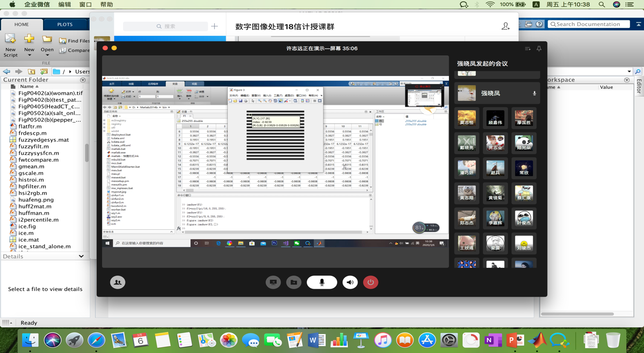Switch to the PLOTS tab
This screenshot has width=644, height=353.
point(65,24)
